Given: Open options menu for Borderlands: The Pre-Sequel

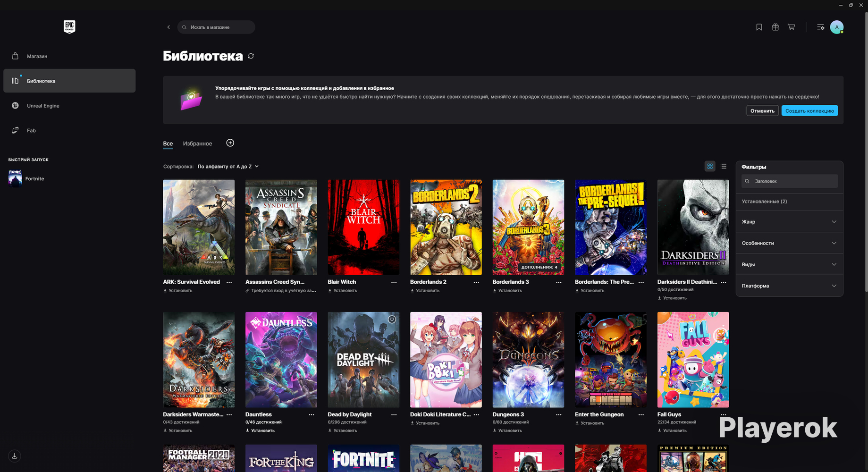Looking at the screenshot, I should pyautogui.click(x=641, y=282).
